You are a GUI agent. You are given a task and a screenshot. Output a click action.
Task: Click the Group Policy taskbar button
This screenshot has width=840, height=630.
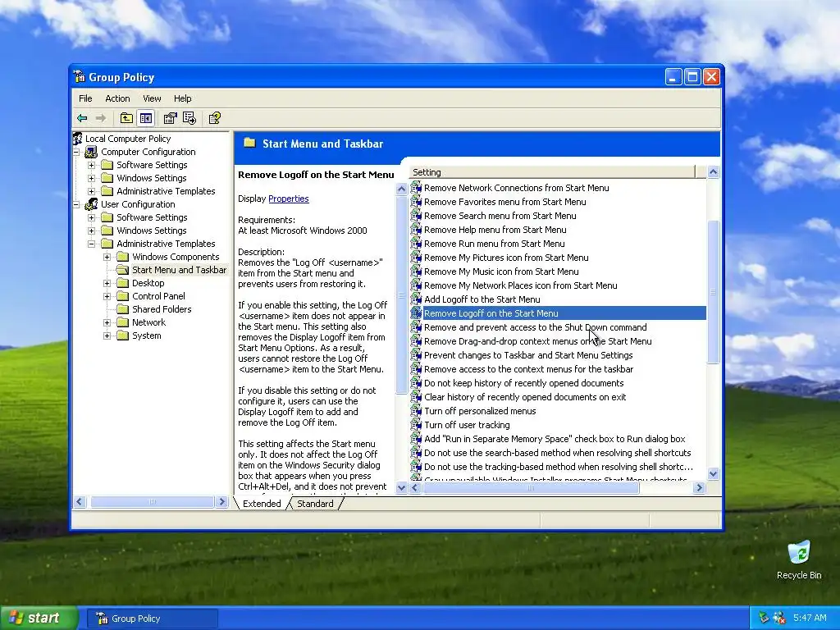(152, 619)
